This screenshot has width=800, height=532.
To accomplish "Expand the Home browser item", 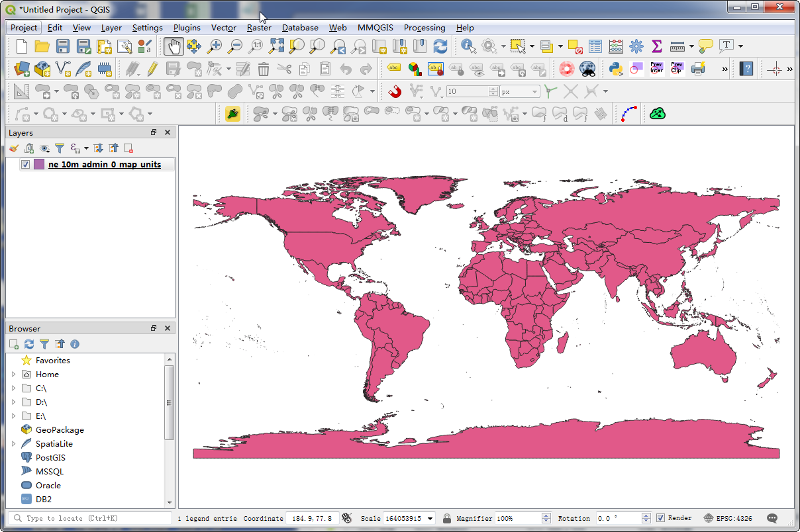I will (13, 375).
